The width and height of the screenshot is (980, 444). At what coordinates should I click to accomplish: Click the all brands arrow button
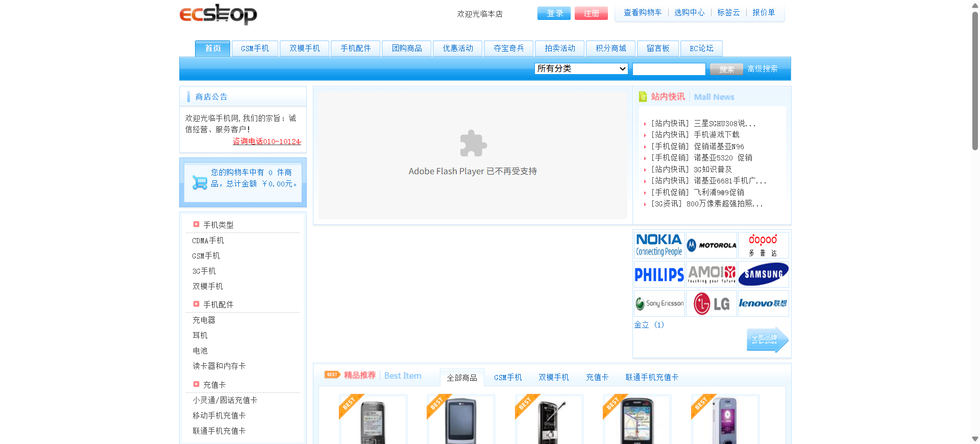pyautogui.click(x=767, y=339)
